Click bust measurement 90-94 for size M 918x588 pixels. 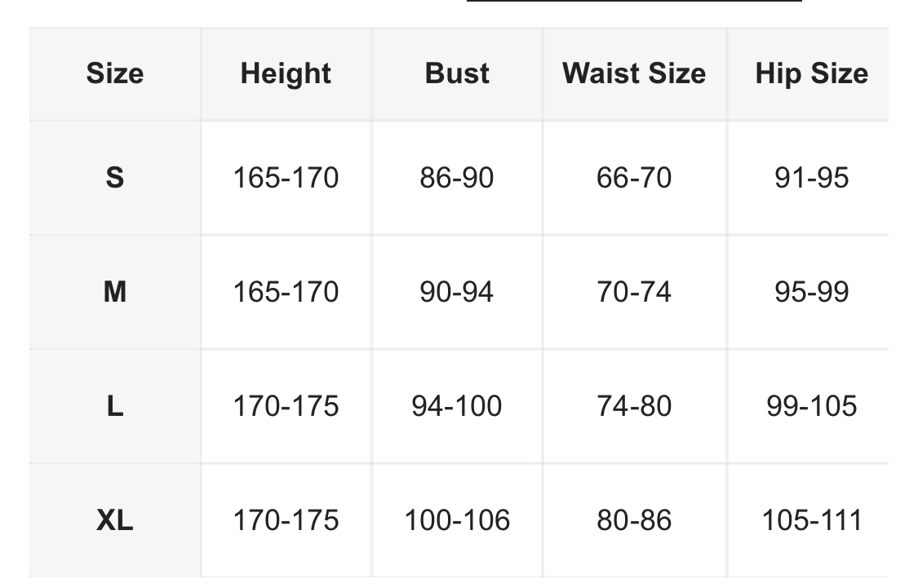pos(457,291)
